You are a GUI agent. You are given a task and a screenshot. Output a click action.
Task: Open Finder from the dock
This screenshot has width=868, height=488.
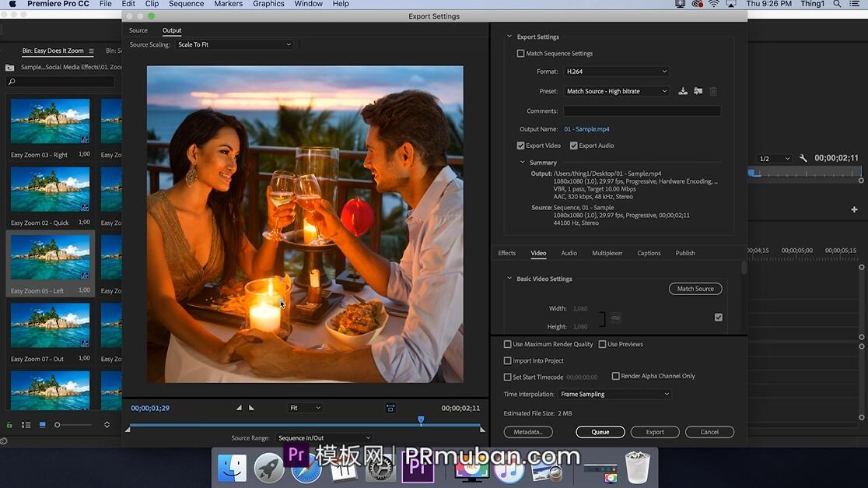[232, 469]
